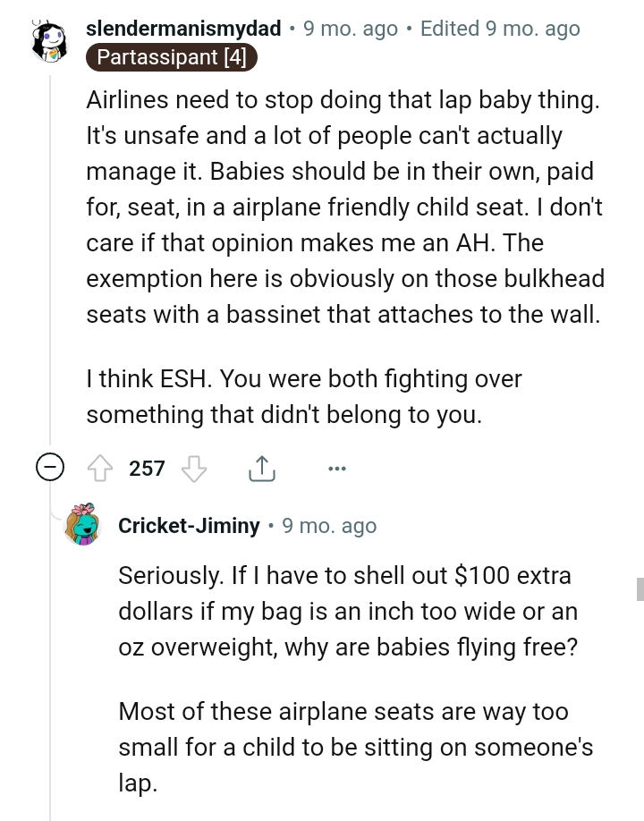The height and width of the screenshot is (821, 644).
Task: Click the 'Edited 9 mo. ago' label
Action: pos(500,28)
